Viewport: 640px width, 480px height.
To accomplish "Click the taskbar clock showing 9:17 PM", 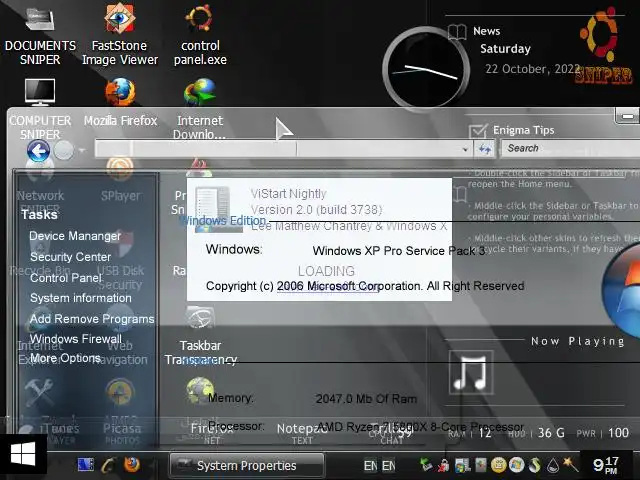I will (x=606, y=465).
